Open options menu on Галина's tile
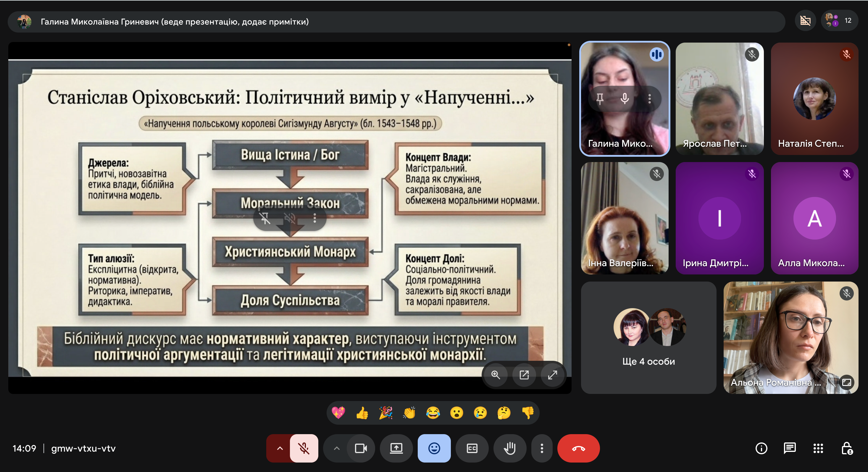The width and height of the screenshot is (868, 472). tap(649, 98)
